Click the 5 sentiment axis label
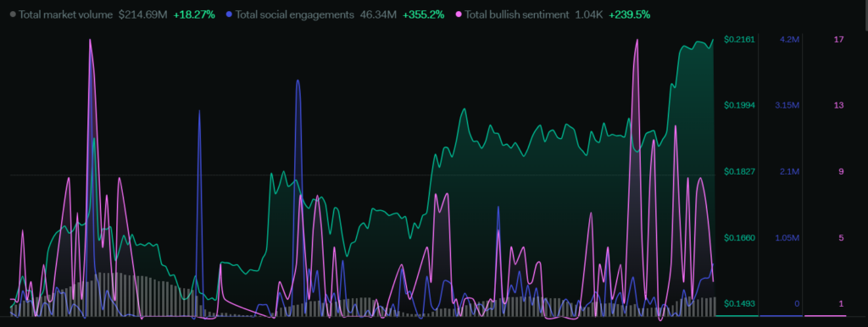The height and width of the screenshot is (327, 868). (x=842, y=238)
